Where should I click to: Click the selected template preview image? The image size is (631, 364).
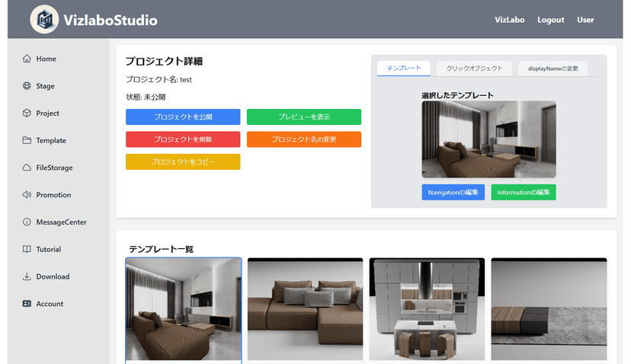point(489,139)
